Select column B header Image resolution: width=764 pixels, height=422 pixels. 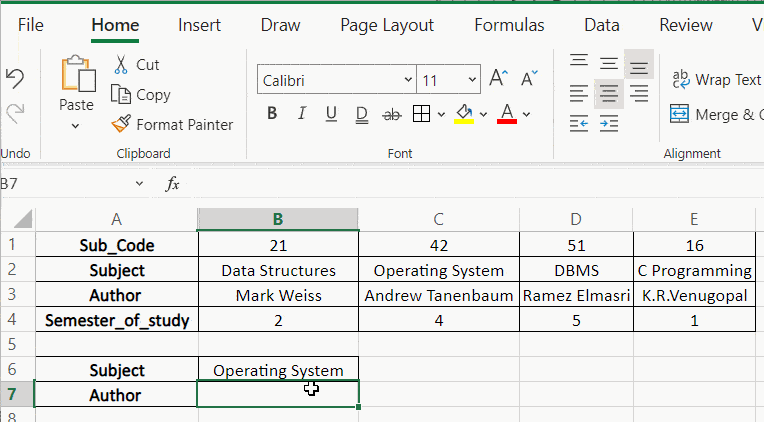pyautogui.click(x=278, y=219)
